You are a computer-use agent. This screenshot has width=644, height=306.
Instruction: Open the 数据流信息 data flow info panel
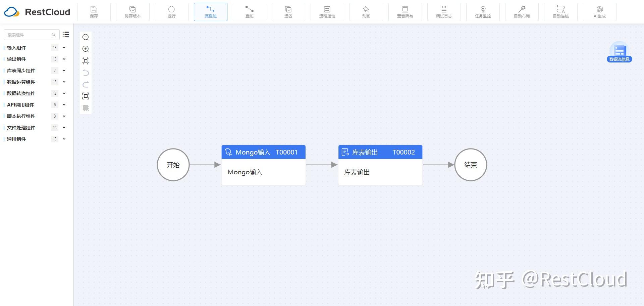point(619,52)
